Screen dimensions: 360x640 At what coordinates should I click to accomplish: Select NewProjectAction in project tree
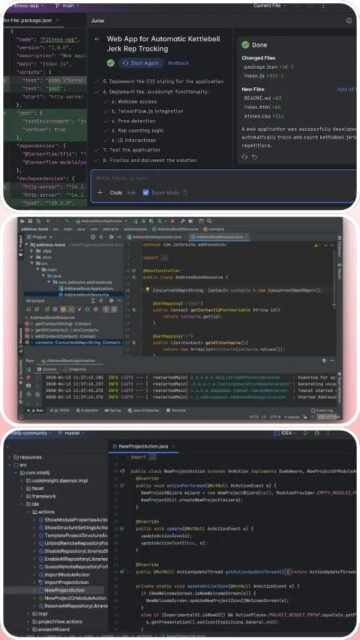(x=62, y=590)
